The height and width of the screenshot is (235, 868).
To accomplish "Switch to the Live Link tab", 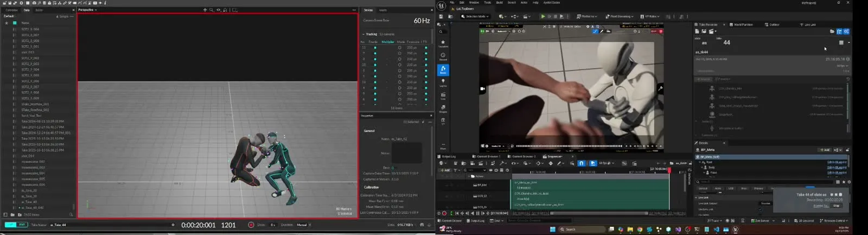I will click(808, 24).
